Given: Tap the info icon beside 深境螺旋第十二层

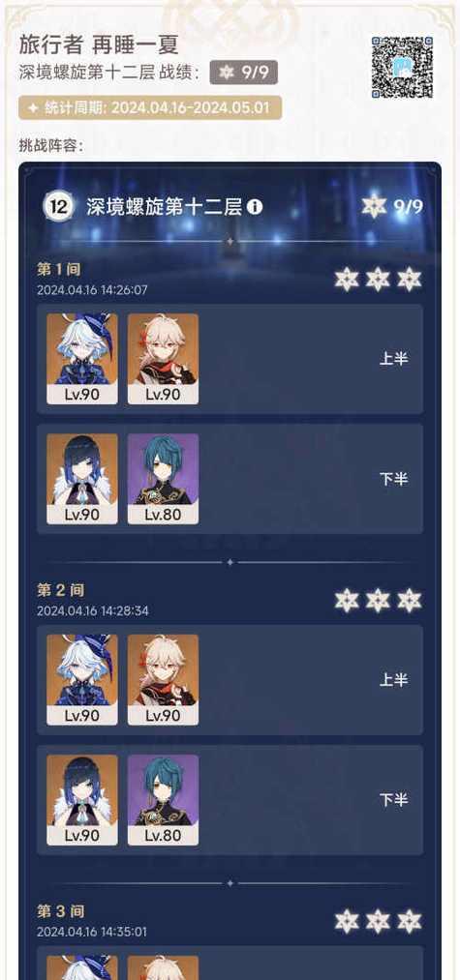Looking at the screenshot, I should (x=254, y=207).
